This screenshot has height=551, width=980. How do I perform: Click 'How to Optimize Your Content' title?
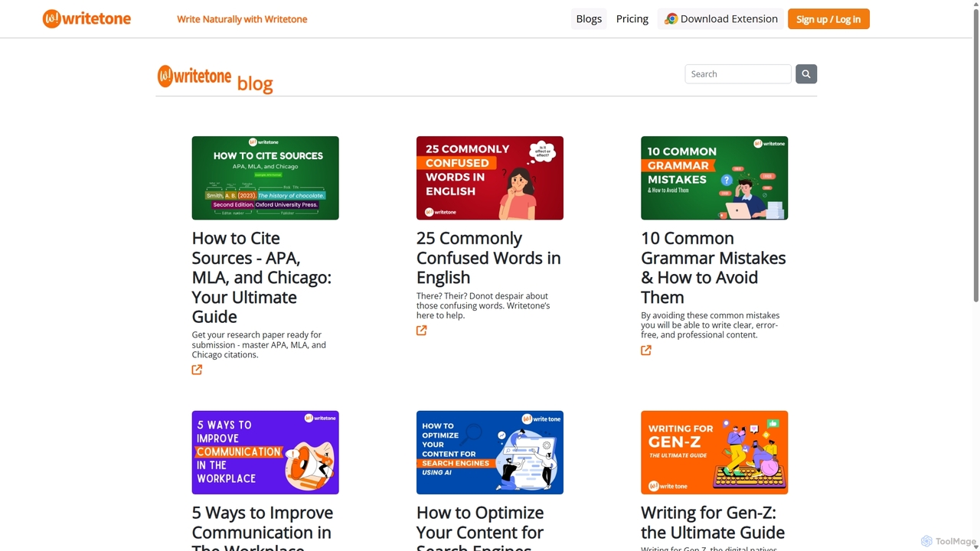pyautogui.click(x=480, y=527)
